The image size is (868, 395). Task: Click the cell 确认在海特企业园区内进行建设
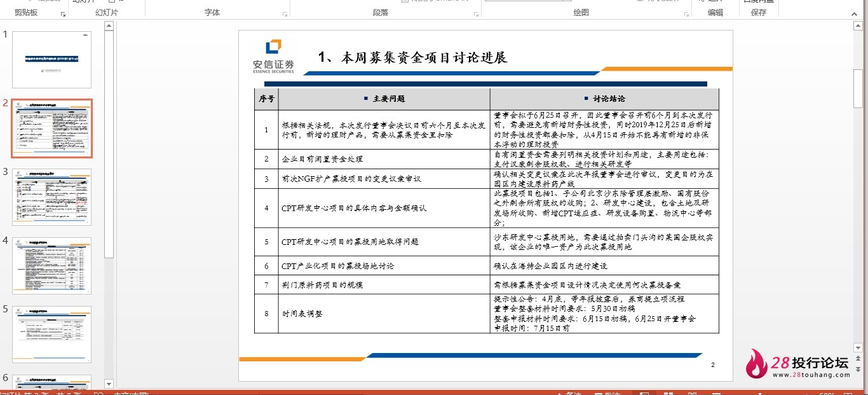(x=604, y=266)
